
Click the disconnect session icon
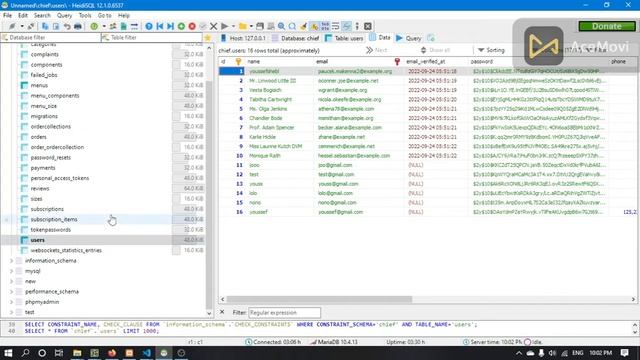(31, 26)
